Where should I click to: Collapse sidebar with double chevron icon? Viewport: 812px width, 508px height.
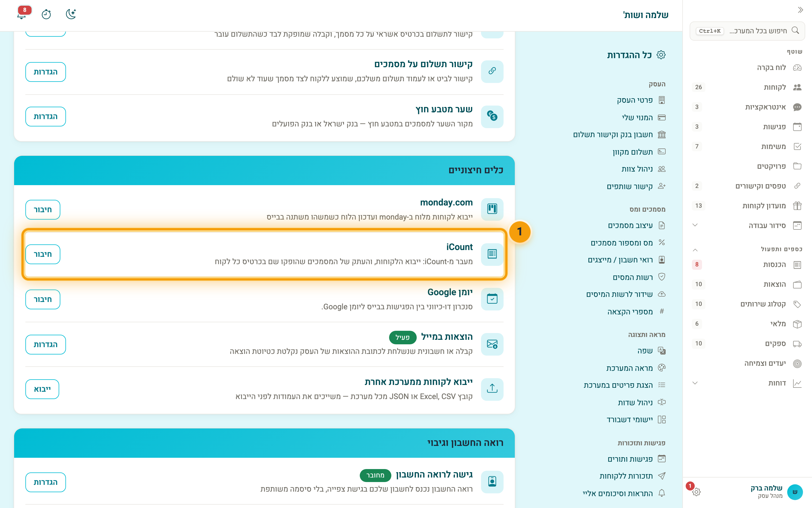coord(800,10)
